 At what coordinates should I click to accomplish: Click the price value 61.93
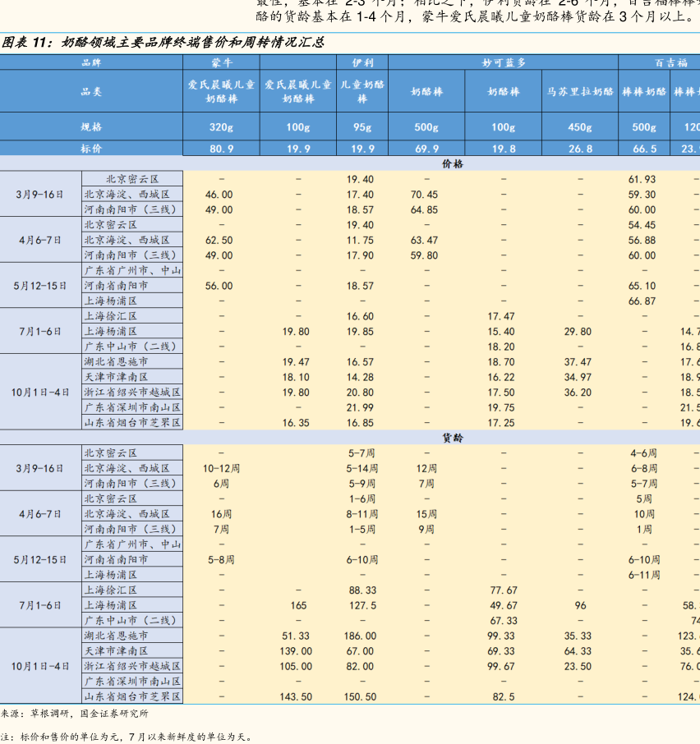coord(642,179)
